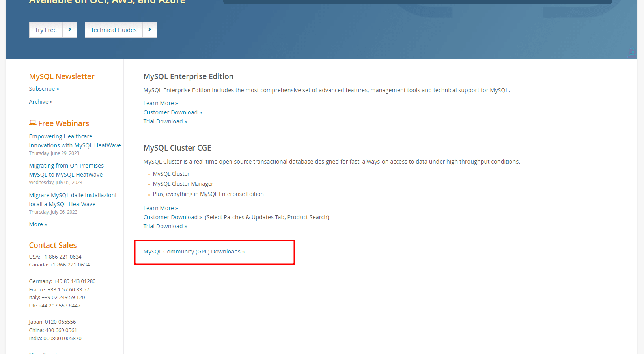Open the Technical Guides button
The width and height of the screenshot is (644, 354).
click(x=114, y=30)
